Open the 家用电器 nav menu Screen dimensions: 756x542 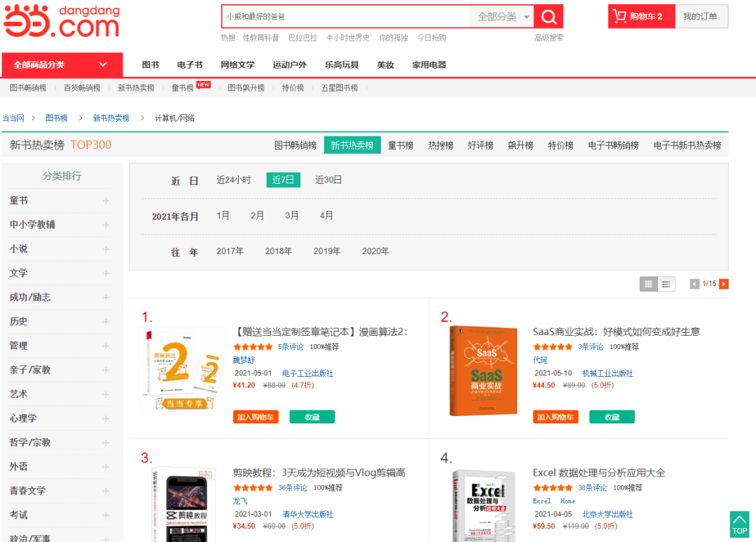428,65
